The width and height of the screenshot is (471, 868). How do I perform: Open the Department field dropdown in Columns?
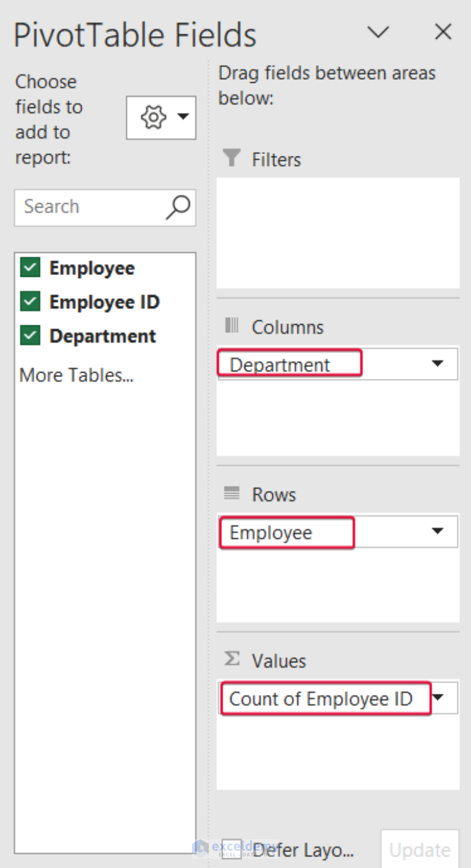coord(437,364)
